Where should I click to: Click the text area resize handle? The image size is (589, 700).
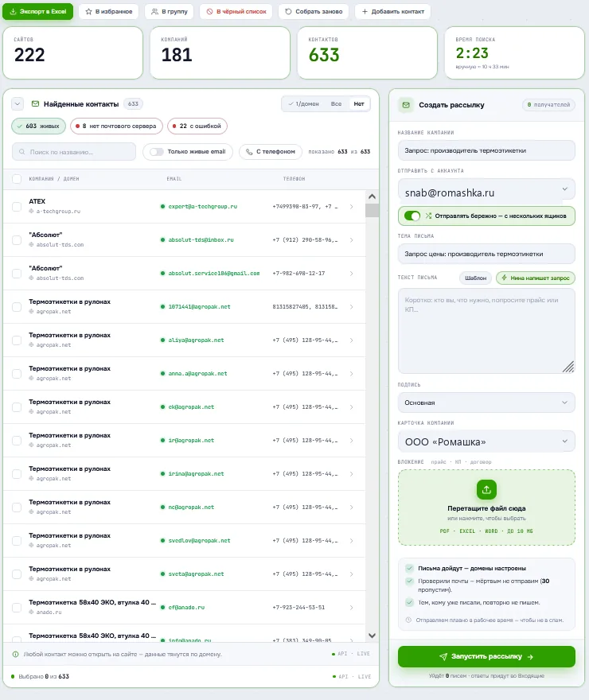pos(568,367)
